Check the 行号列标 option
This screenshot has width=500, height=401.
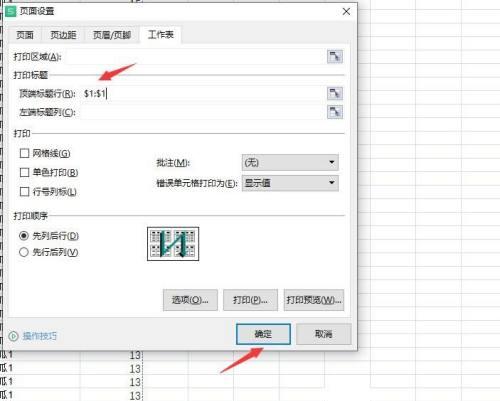(x=24, y=192)
